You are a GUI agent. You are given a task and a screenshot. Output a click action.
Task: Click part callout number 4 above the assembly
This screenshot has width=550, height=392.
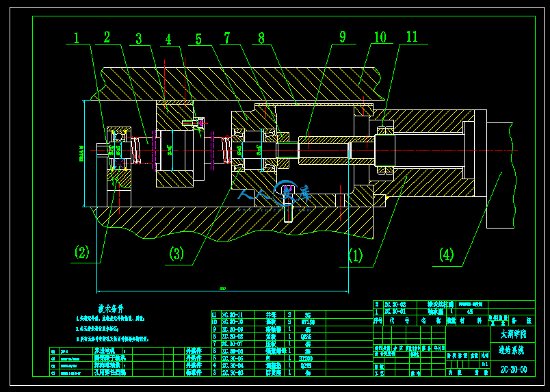pyautogui.click(x=169, y=40)
